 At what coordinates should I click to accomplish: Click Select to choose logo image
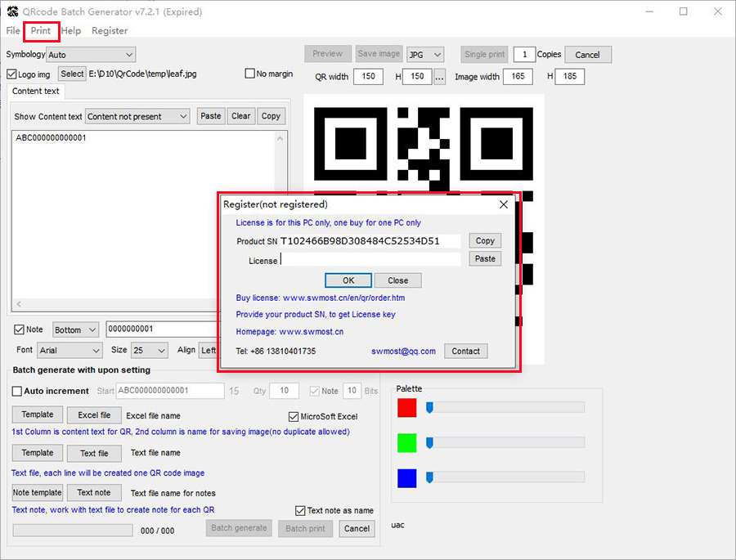click(x=72, y=74)
